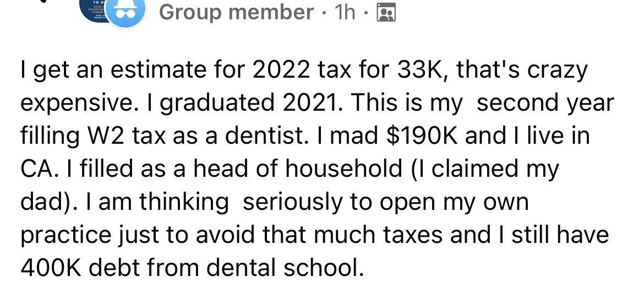
Task: Tap 'head of household' phrase
Action: coord(298,169)
